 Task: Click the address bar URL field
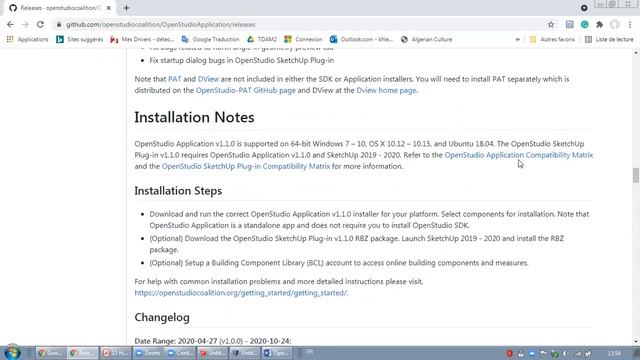coord(302,24)
